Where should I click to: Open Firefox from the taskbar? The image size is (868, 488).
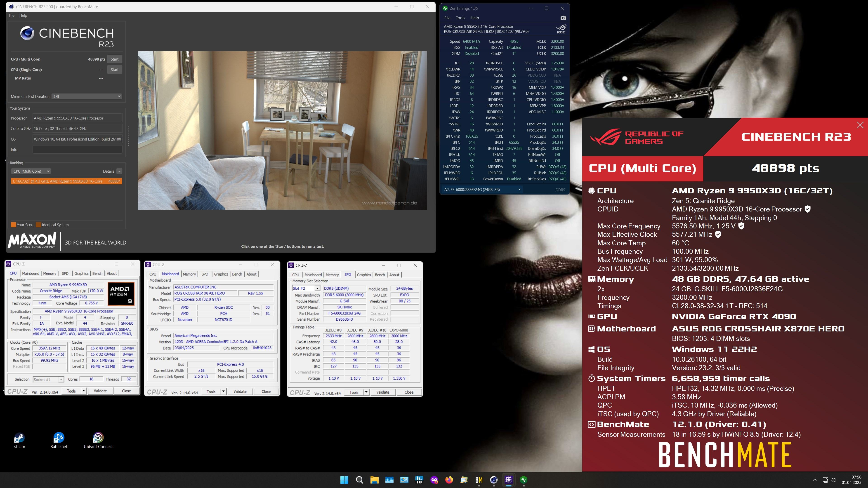pyautogui.click(x=449, y=480)
